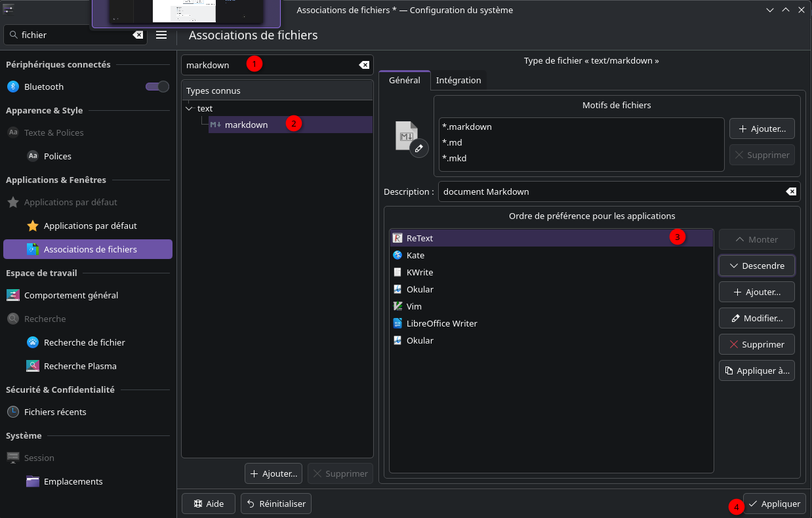Select Kate in the application preference list

415,255
